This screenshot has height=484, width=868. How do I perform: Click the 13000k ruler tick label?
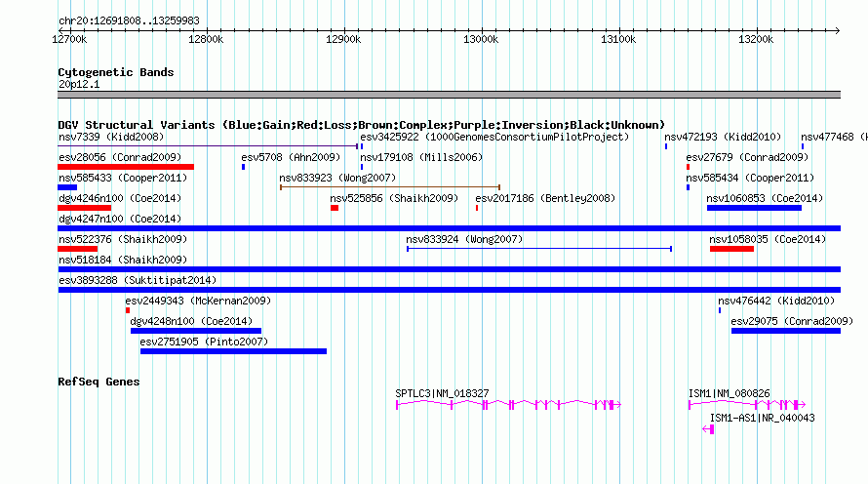point(481,39)
